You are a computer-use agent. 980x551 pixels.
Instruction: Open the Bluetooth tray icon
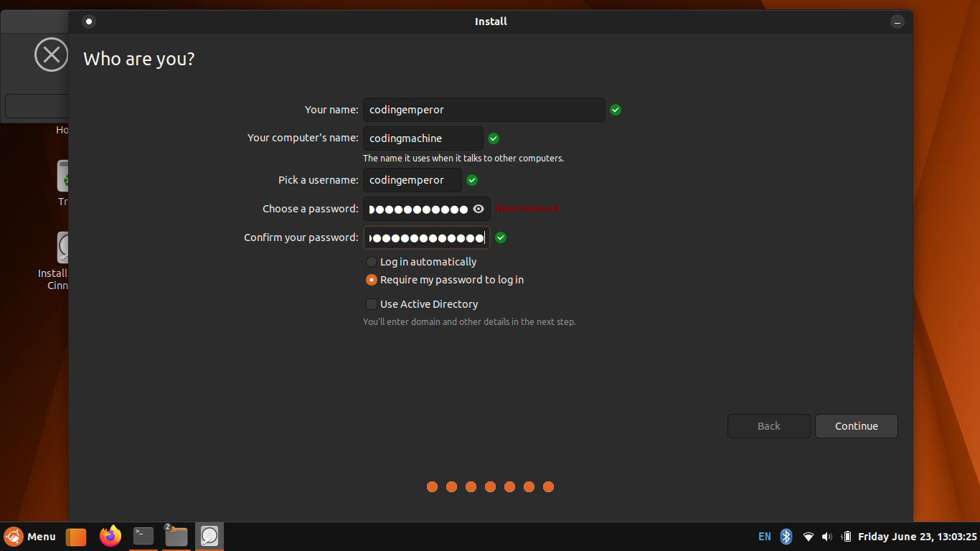point(786,537)
